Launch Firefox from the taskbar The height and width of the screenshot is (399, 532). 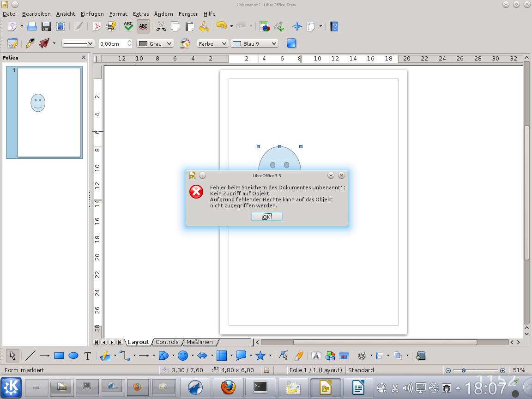tap(228, 387)
